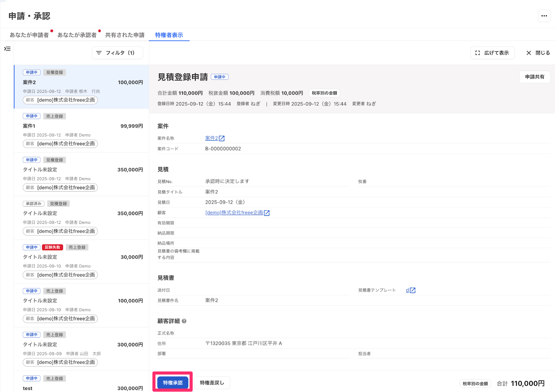This screenshot has width=555, height=392.
Task: Close the detail panel with the X icon
Action: point(528,53)
